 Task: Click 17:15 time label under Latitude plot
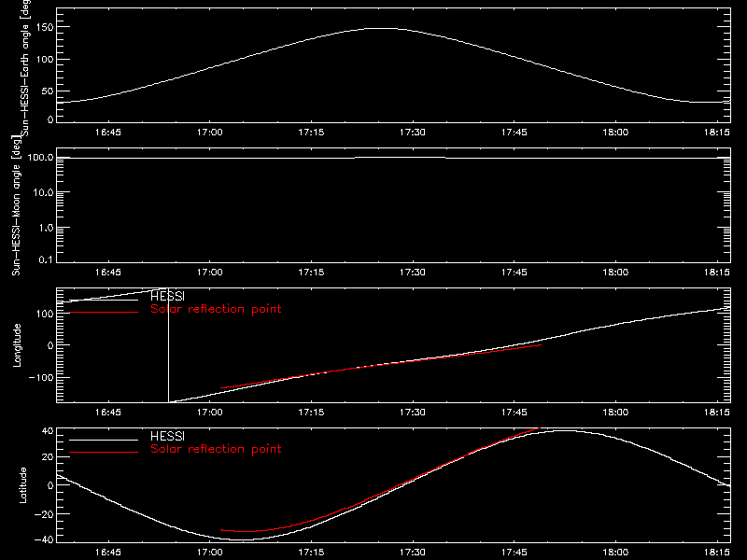[311, 553]
